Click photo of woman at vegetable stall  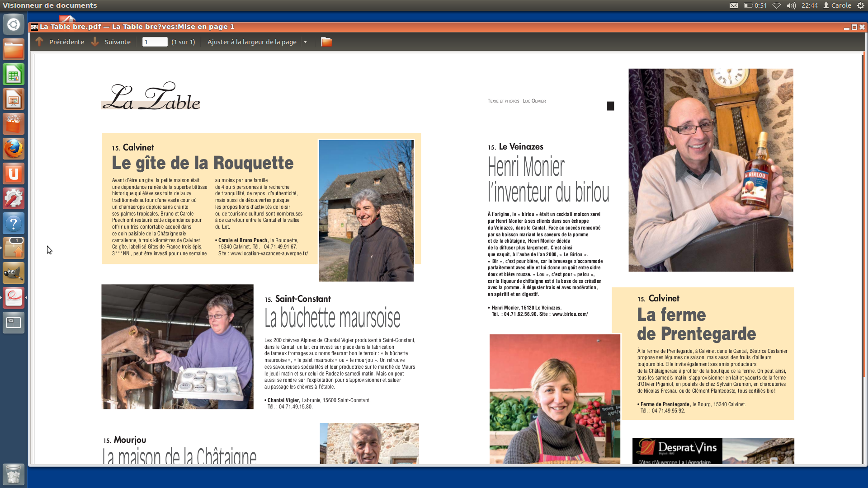click(555, 399)
